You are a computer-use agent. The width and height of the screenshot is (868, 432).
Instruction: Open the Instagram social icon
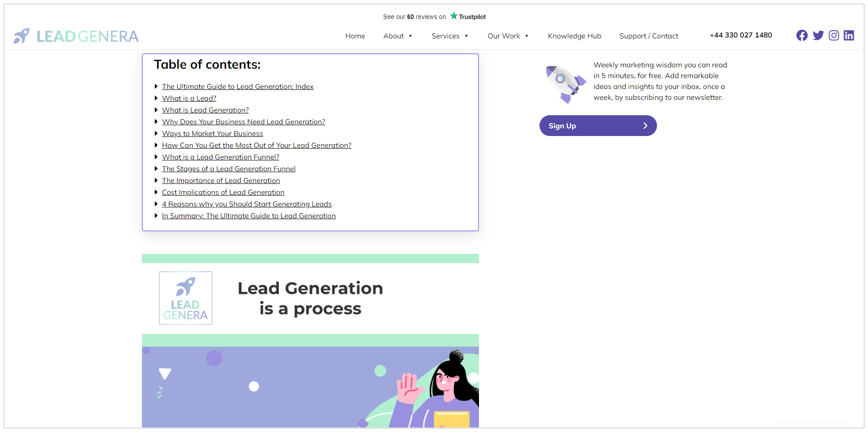pos(834,35)
